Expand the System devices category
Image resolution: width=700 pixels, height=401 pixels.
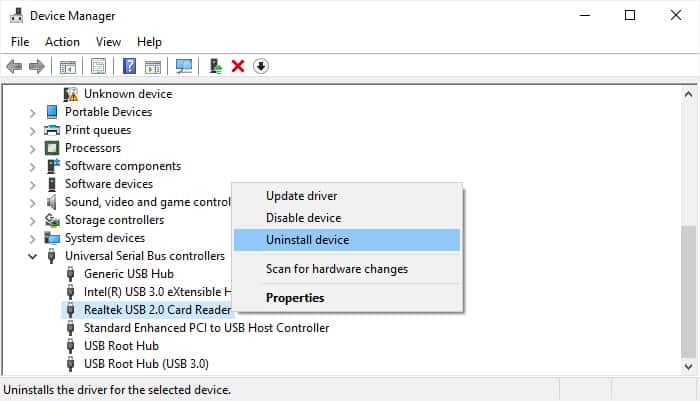pyautogui.click(x=32, y=239)
